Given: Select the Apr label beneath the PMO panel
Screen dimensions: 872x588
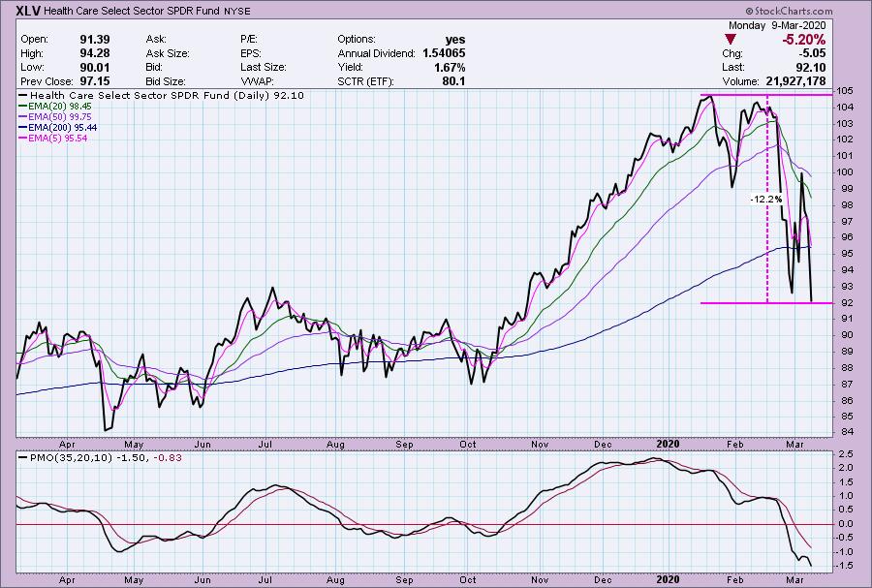Looking at the screenshot, I should click(67, 579).
